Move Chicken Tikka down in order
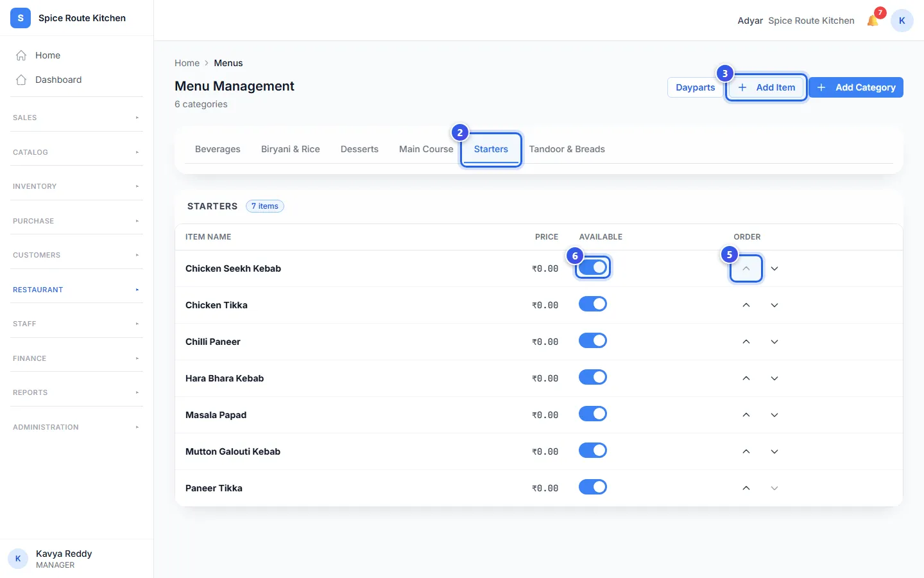Screen dimensions: 924x578 tap(774, 305)
